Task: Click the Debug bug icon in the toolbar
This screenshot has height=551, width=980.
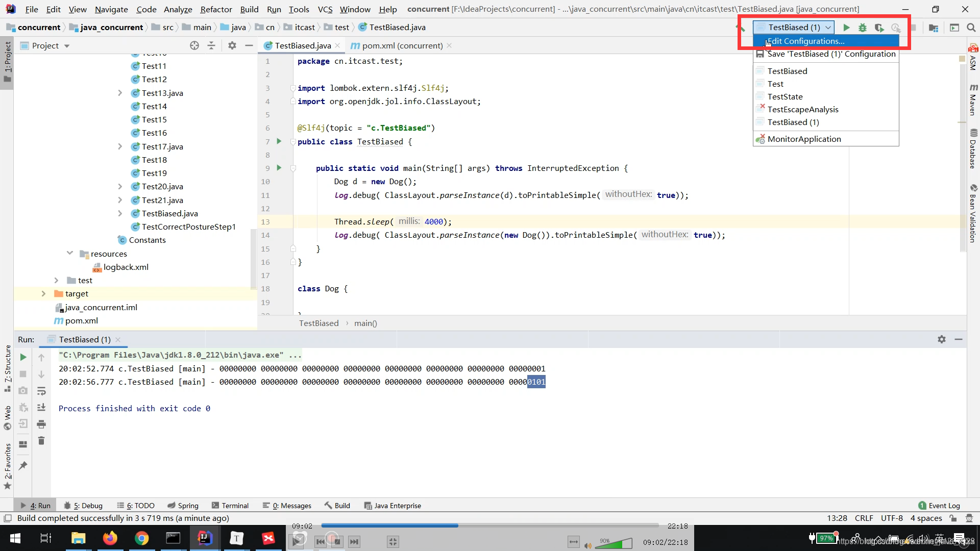Action: [x=863, y=28]
